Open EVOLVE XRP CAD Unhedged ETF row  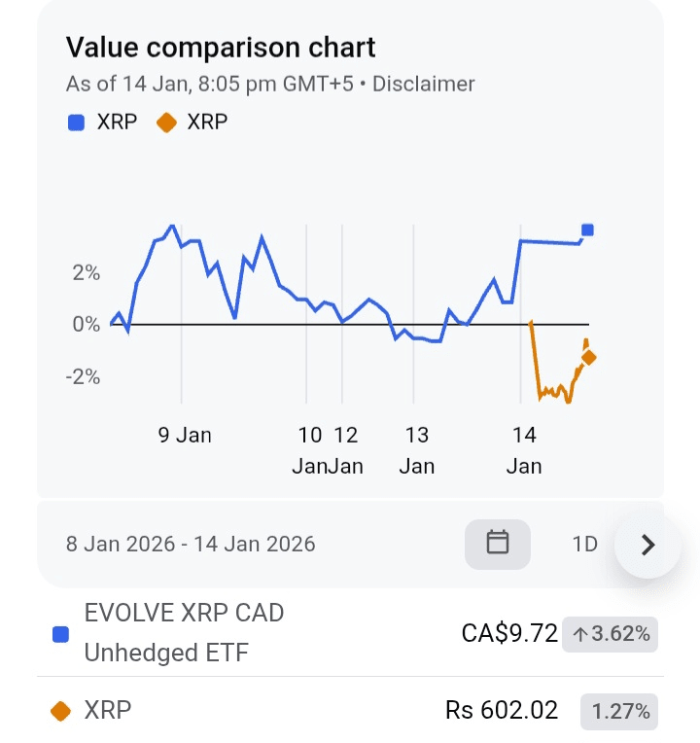click(184, 632)
